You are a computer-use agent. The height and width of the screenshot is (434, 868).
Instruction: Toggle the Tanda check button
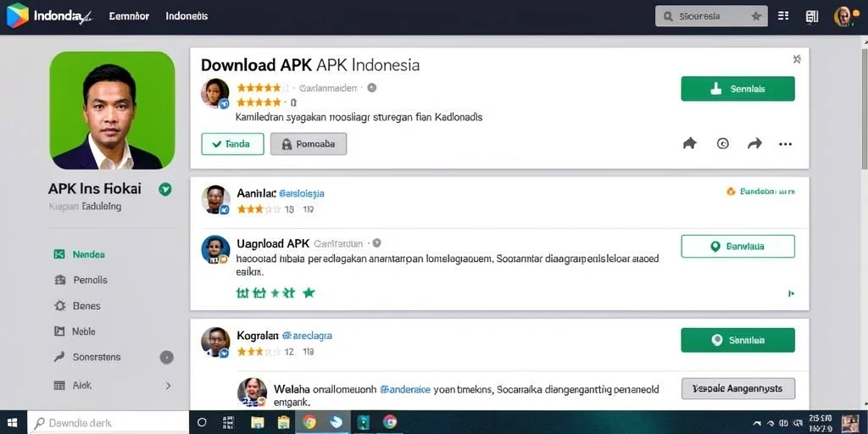click(232, 144)
